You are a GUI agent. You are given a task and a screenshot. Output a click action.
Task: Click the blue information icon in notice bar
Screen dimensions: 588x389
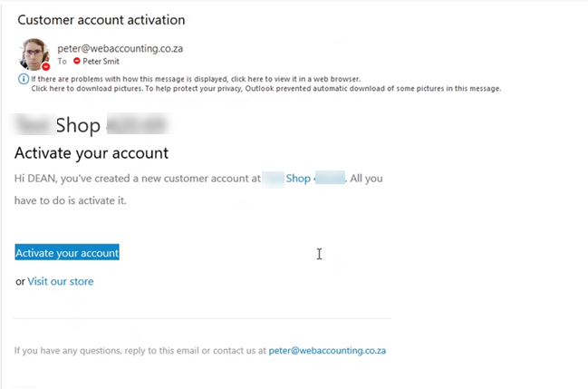point(23,80)
